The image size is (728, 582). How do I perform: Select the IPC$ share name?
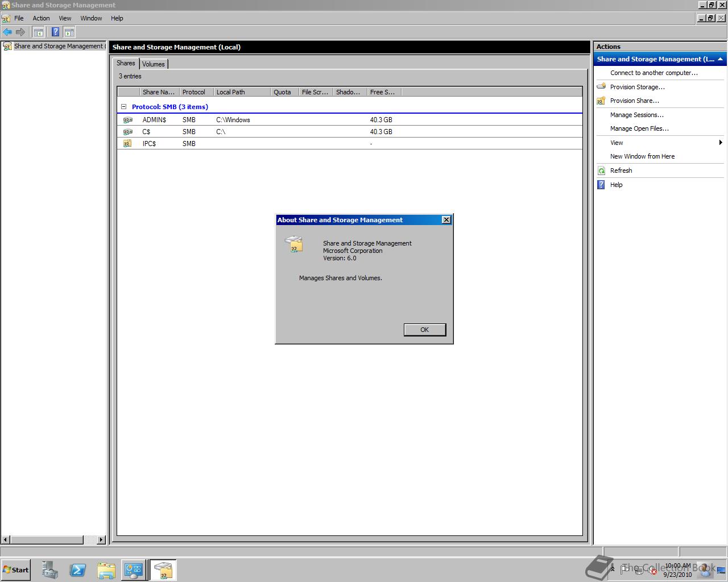149,144
